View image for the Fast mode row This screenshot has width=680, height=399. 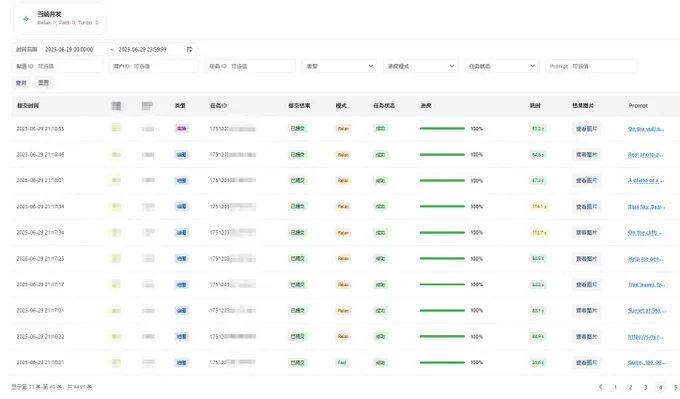(586, 363)
